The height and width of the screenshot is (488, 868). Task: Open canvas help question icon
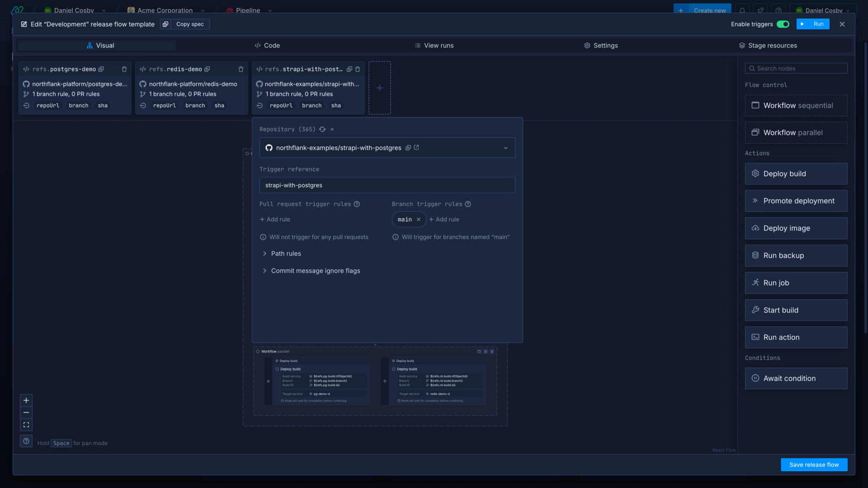click(26, 441)
